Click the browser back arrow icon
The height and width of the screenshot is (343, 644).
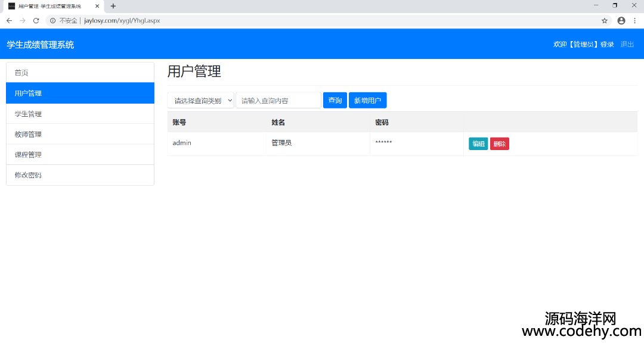(9, 20)
